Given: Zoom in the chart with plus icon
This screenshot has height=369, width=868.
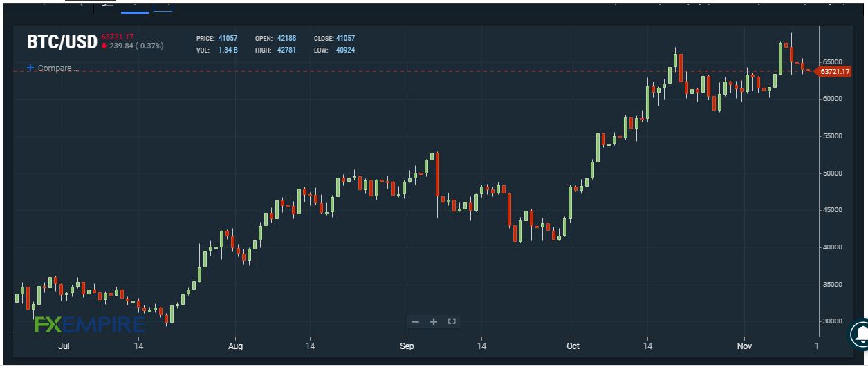Looking at the screenshot, I should click(434, 321).
